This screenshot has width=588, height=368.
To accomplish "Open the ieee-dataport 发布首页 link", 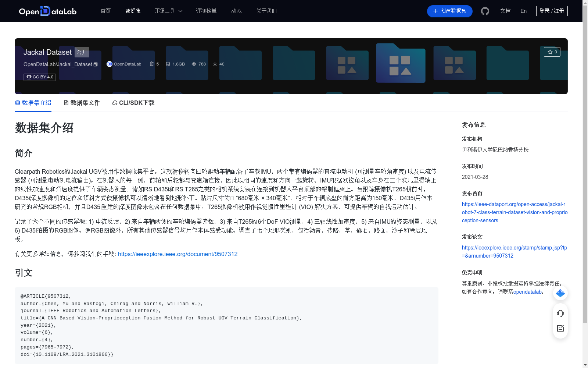I will click(514, 212).
